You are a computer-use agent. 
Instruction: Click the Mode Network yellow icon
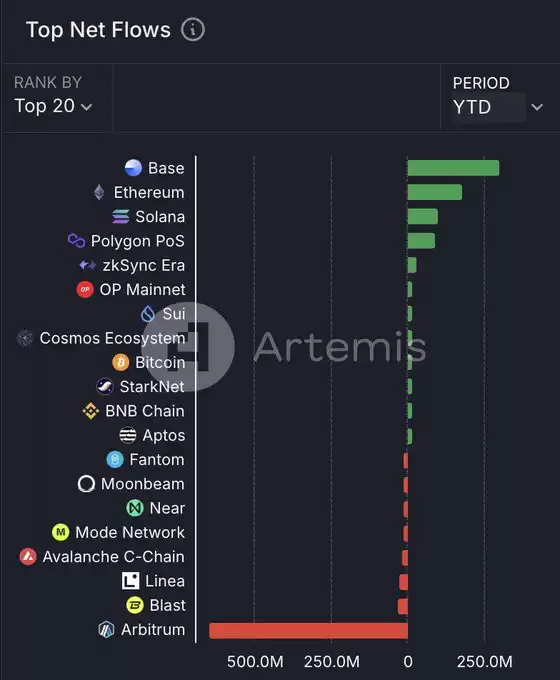tap(61, 532)
